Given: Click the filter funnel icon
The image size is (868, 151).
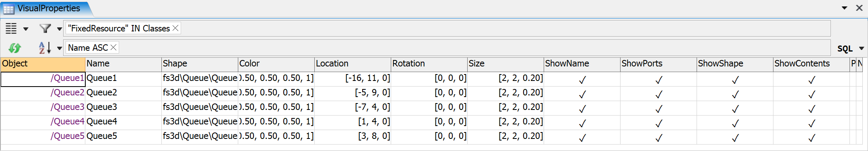Looking at the screenshot, I should 45,29.
